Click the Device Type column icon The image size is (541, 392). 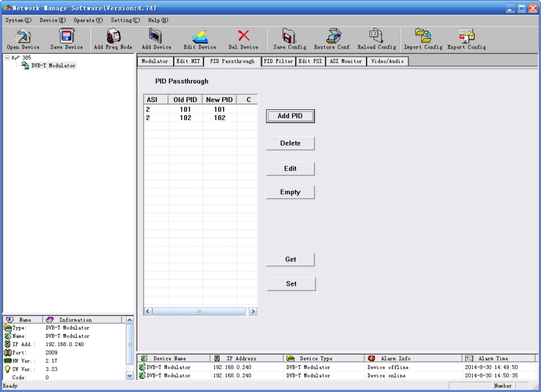point(291,359)
